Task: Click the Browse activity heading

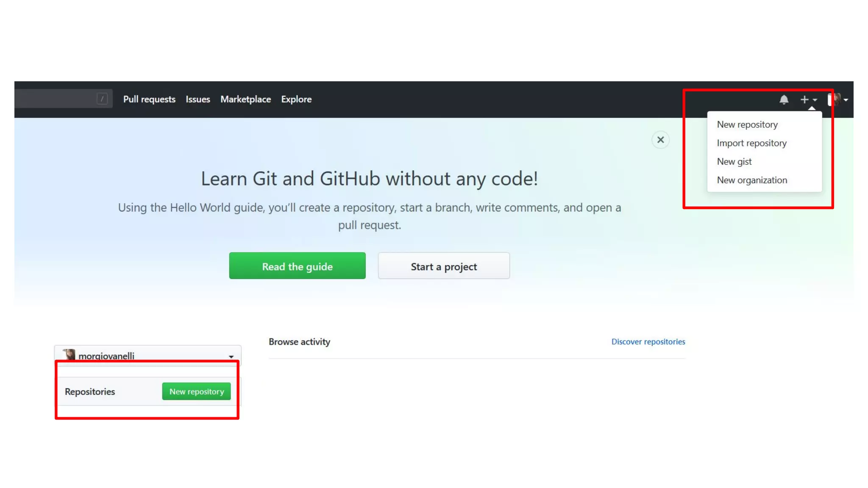Action: (299, 341)
